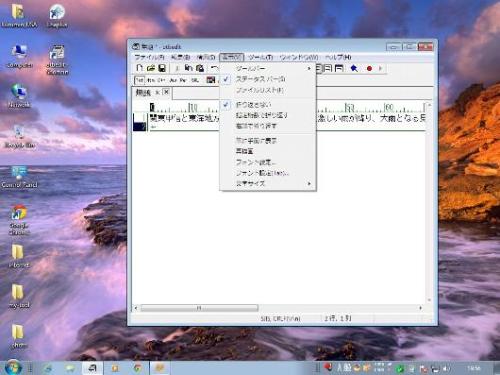Click the horizontal scrollbar right arrow
Image resolution: width=500 pixels, height=375 pixels.
click(420, 308)
